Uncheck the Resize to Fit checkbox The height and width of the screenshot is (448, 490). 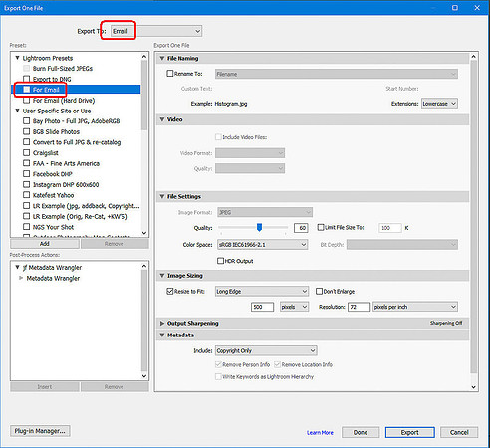(170, 291)
